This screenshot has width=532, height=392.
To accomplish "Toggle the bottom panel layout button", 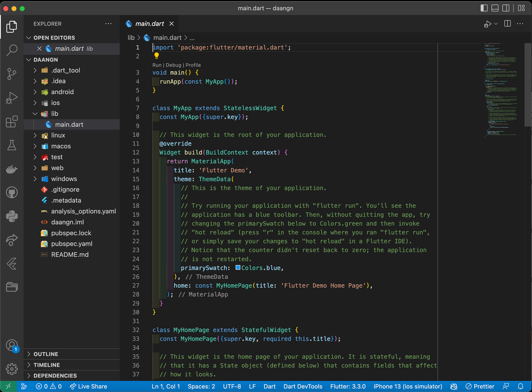I will click(x=495, y=8).
